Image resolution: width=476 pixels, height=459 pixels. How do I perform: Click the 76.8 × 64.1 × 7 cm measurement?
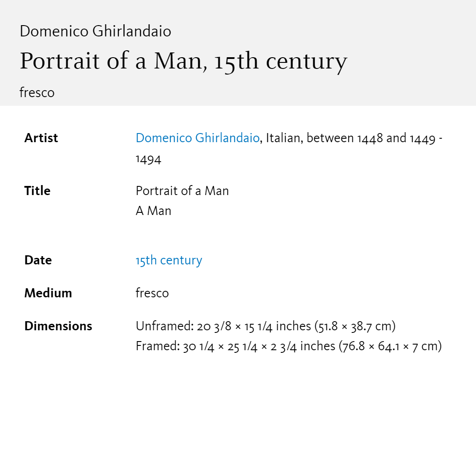388,346
